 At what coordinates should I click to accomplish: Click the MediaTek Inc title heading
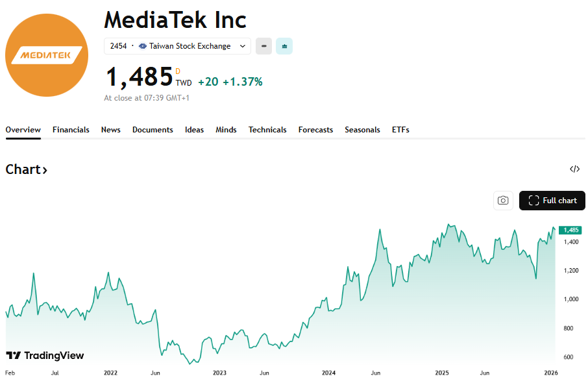pyautogui.click(x=175, y=20)
